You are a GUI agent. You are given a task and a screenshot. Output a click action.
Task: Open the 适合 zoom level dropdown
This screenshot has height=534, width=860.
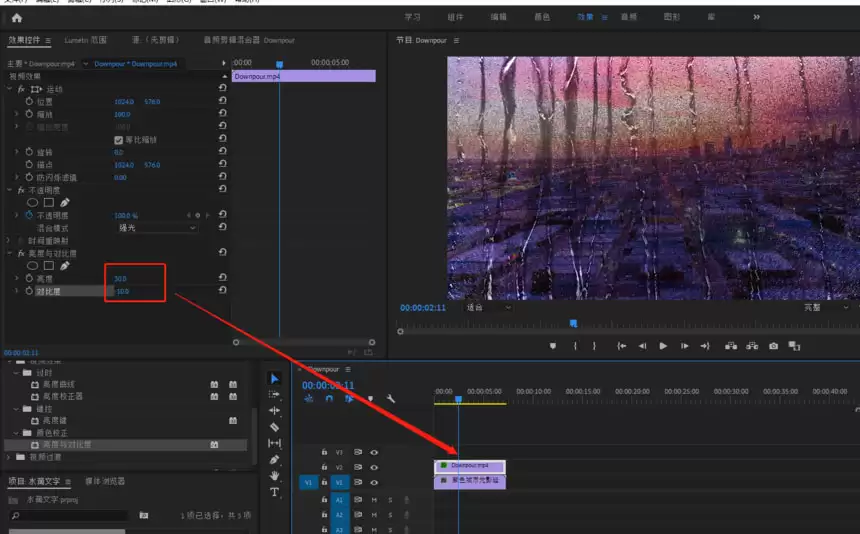[x=488, y=308]
